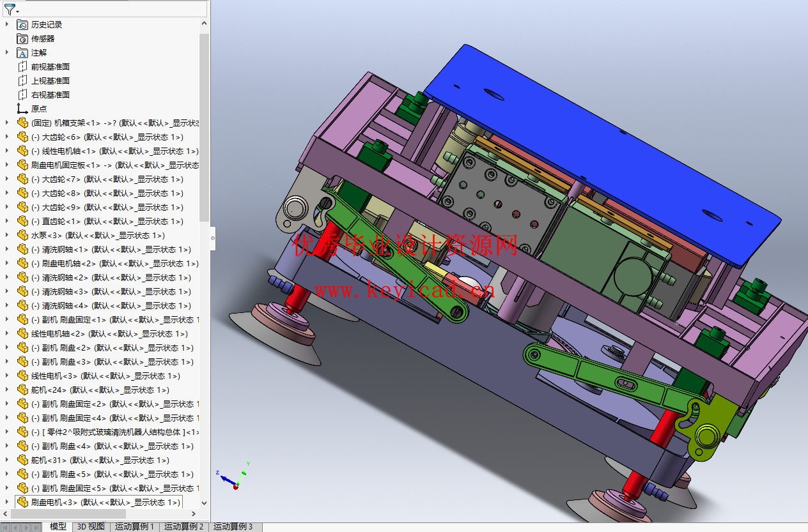Click the 历史记录 history folder icon

(21, 24)
